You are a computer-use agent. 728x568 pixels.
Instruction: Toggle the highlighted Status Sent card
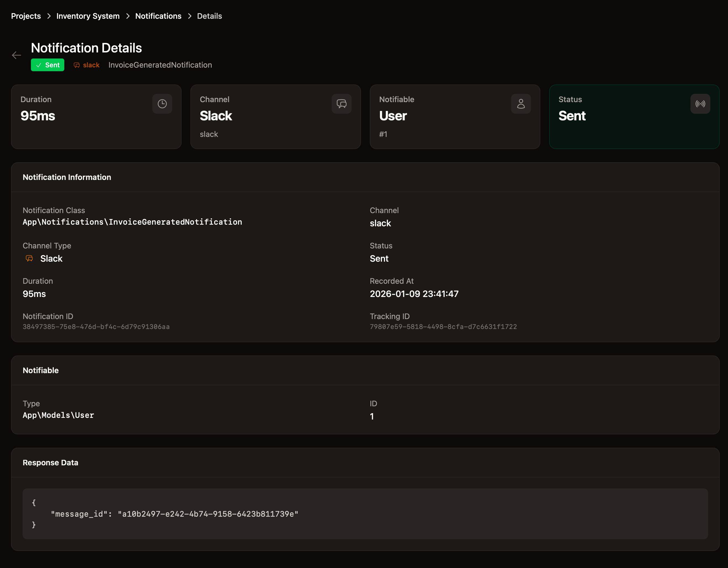click(634, 117)
